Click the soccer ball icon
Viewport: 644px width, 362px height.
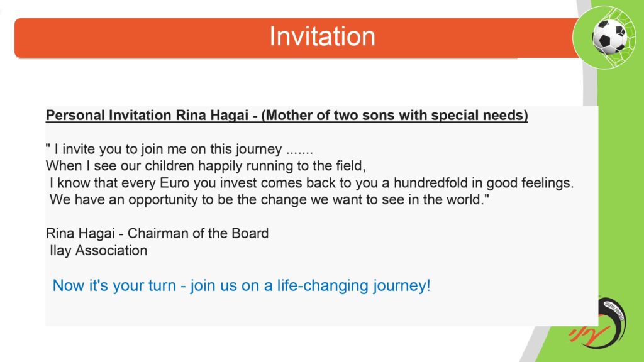(x=609, y=36)
